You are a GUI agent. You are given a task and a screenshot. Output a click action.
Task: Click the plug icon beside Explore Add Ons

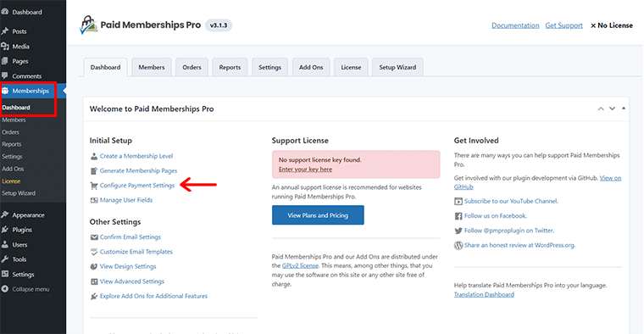pyautogui.click(x=94, y=296)
